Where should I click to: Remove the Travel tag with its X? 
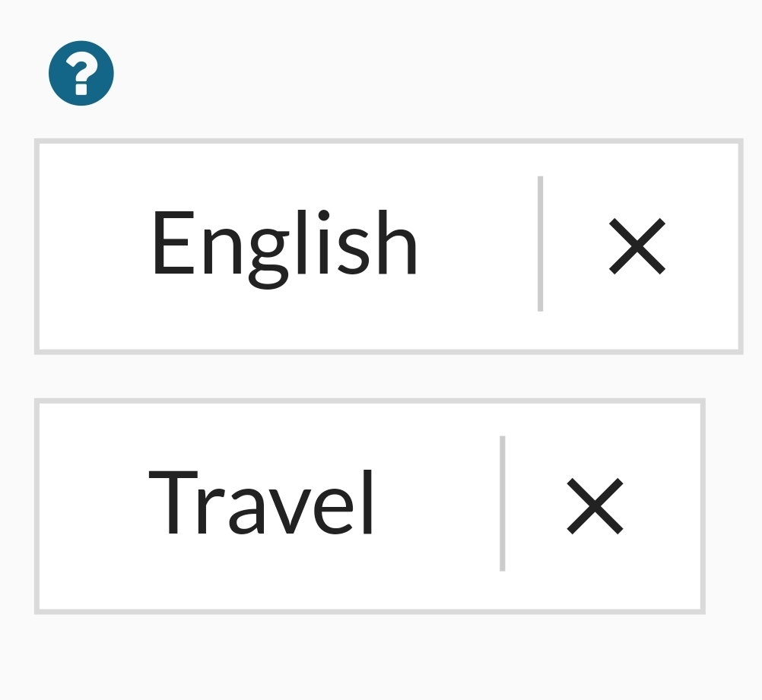click(x=595, y=506)
